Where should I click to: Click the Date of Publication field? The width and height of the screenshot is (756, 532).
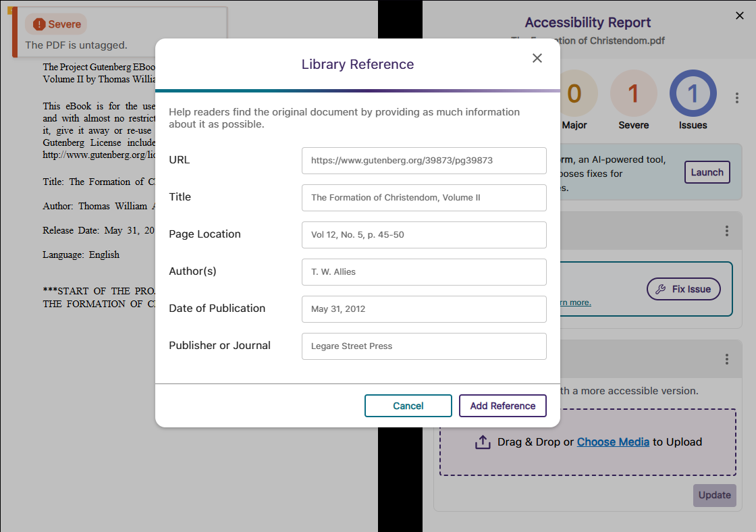click(x=424, y=309)
